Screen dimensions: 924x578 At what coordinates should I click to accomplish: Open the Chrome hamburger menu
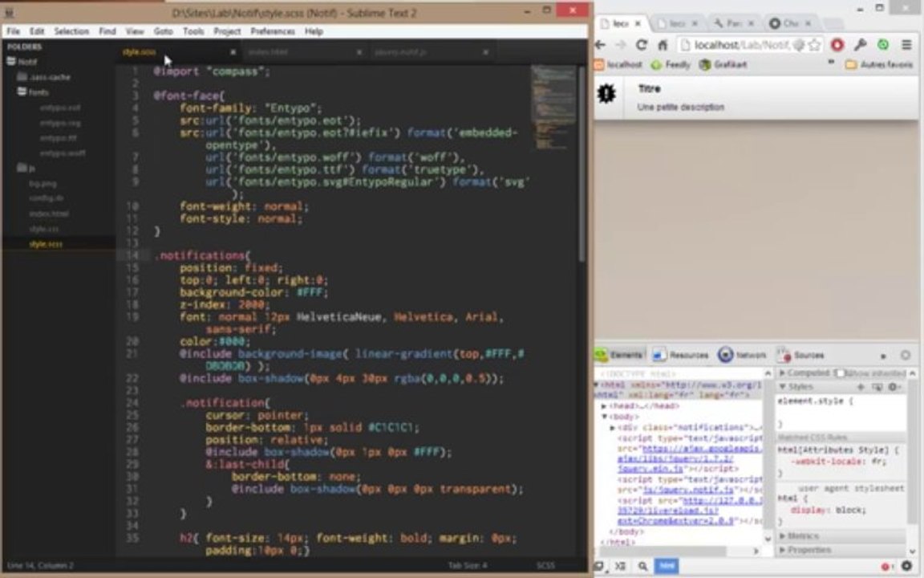click(906, 45)
